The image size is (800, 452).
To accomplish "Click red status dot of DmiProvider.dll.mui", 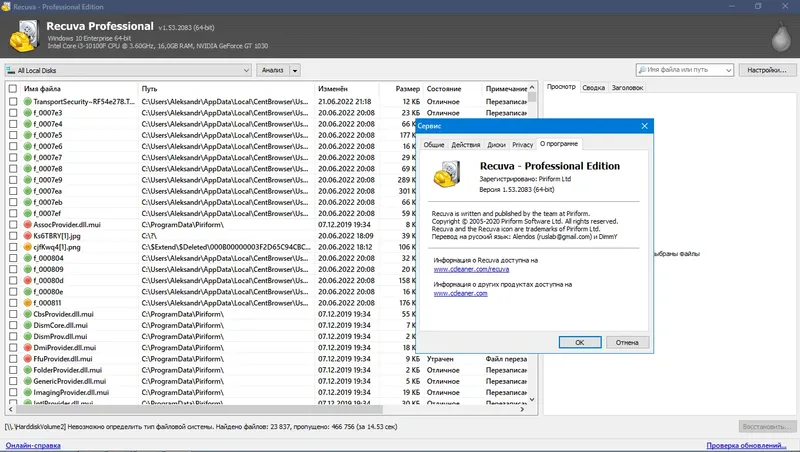I will 28,347.
